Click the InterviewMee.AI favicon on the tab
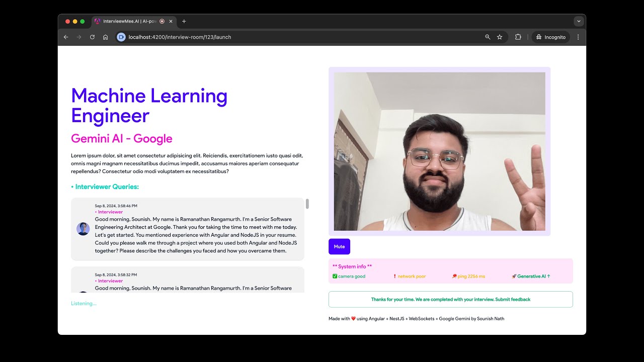Viewport: 644px width, 362px height. click(97, 21)
